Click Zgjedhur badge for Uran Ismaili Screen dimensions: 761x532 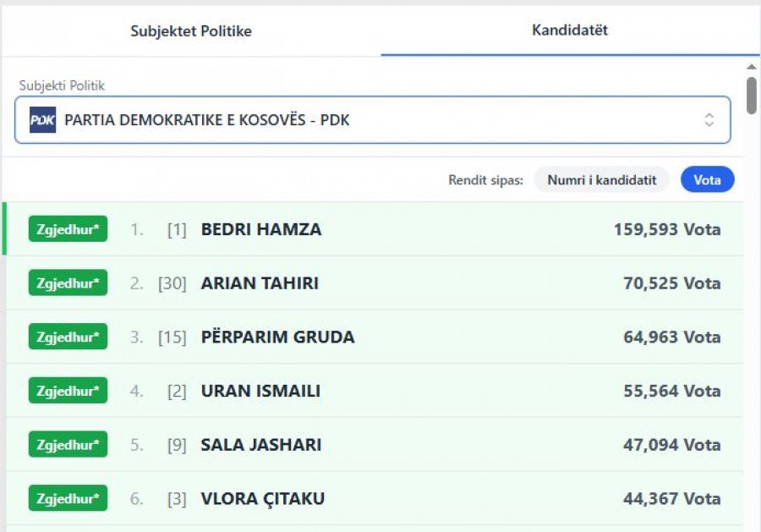pyautogui.click(x=68, y=392)
